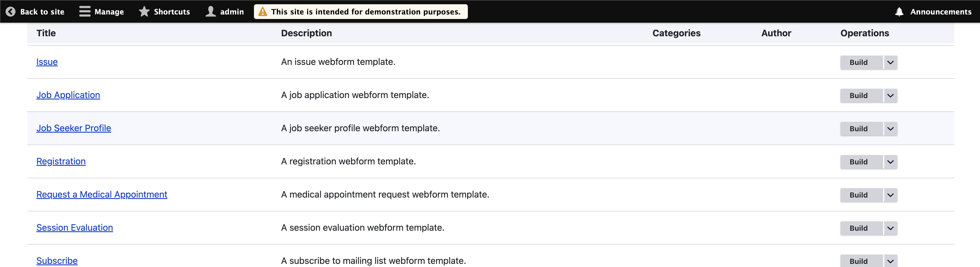Open the Announcements toolbar item
This screenshot has width=980, height=267.
(x=933, y=12)
